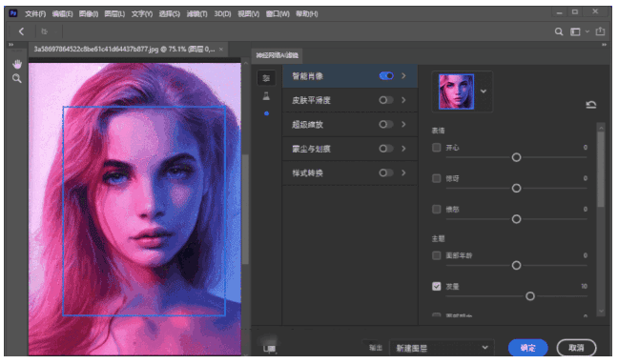Select the 皮肤平滑度 filter row
The height and width of the screenshot is (364, 618).
tap(350, 100)
